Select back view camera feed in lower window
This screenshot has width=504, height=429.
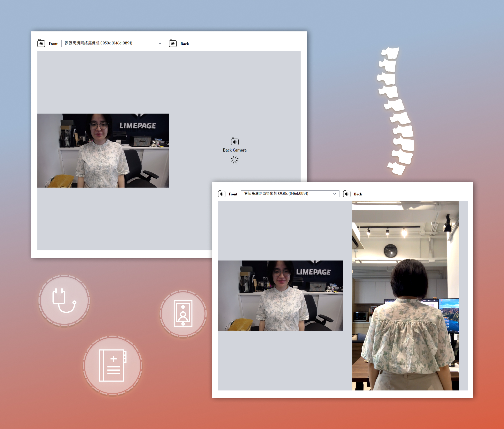point(406,296)
